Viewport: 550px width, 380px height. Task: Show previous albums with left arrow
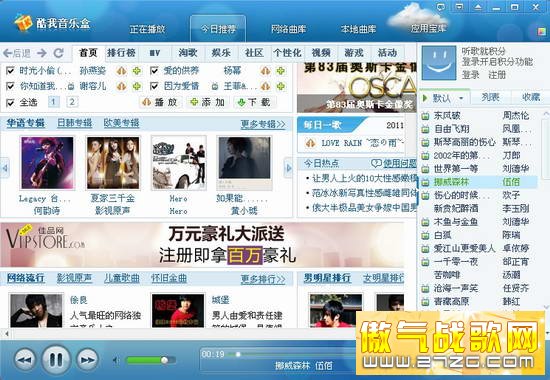[5, 168]
